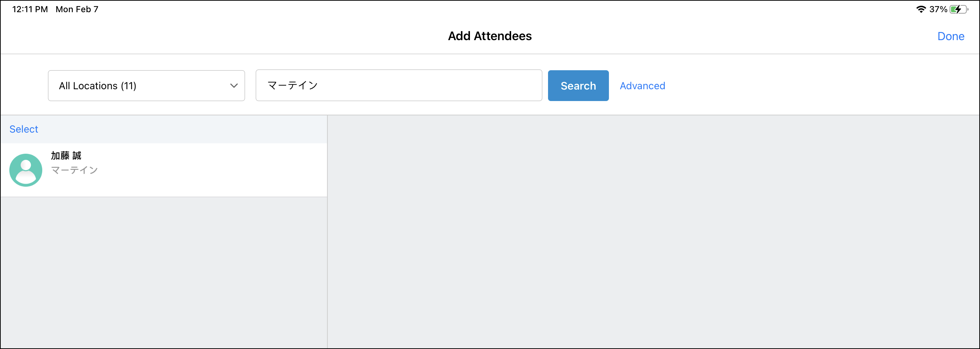Tap the 37% battery percentage
This screenshot has height=349, width=980.
pos(938,9)
